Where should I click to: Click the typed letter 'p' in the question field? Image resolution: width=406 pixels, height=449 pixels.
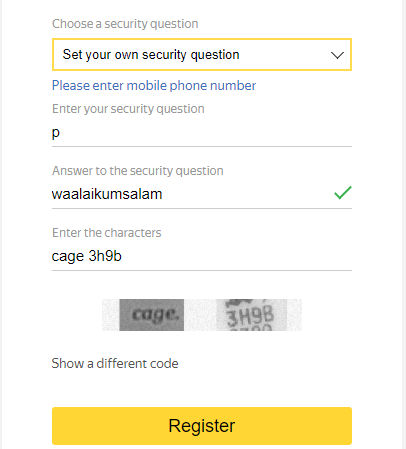pos(56,134)
